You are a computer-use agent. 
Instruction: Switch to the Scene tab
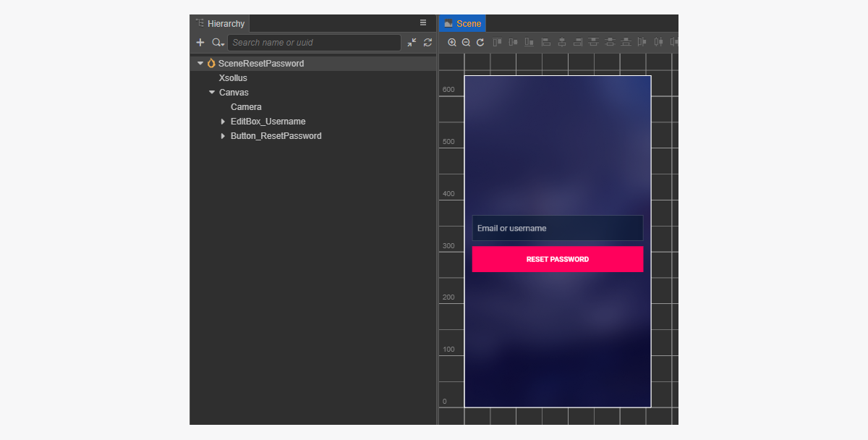(x=463, y=24)
